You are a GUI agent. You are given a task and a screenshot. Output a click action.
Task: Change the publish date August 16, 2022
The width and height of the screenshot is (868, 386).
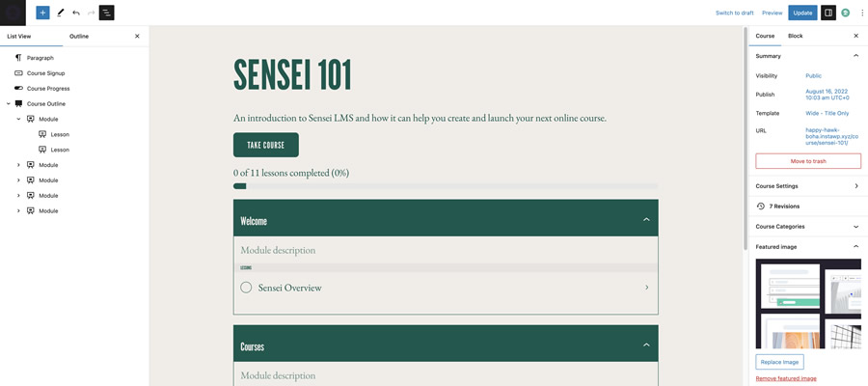[x=827, y=95]
